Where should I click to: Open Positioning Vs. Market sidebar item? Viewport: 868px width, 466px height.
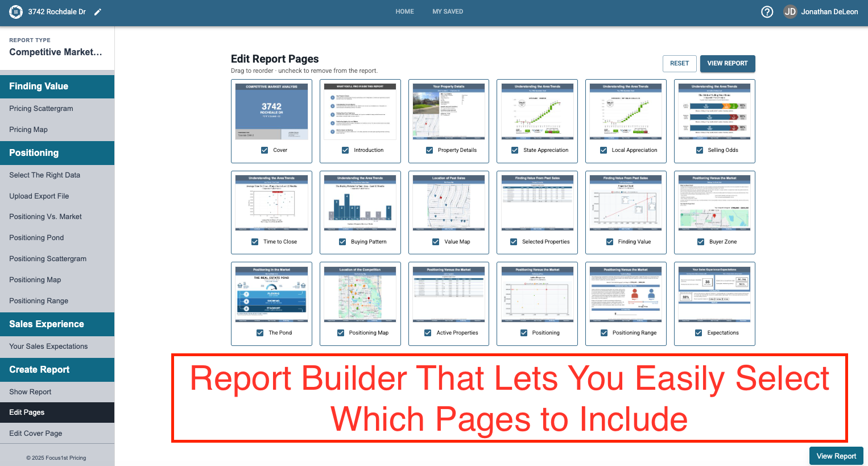click(x=57, y=217)
